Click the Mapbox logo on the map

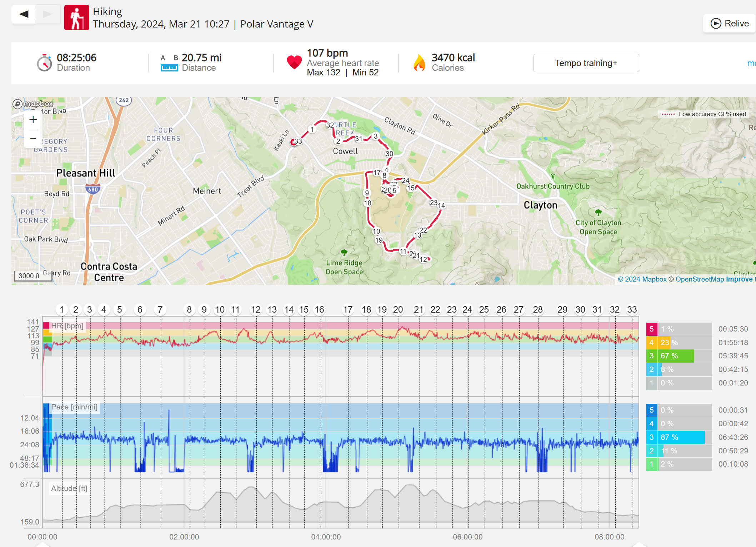(33, 104)
